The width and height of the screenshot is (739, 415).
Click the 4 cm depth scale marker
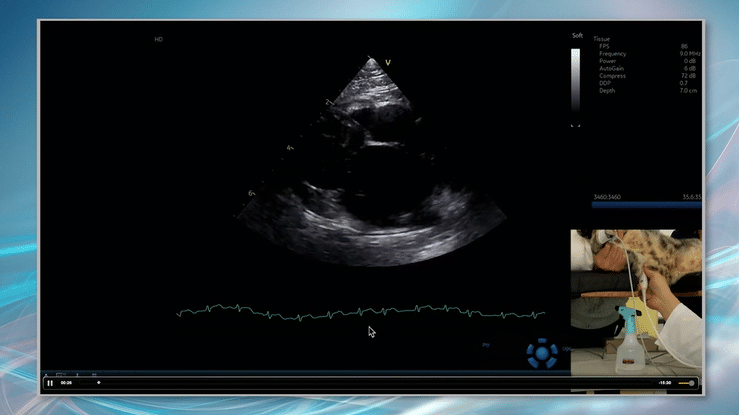tap(289, 148)
